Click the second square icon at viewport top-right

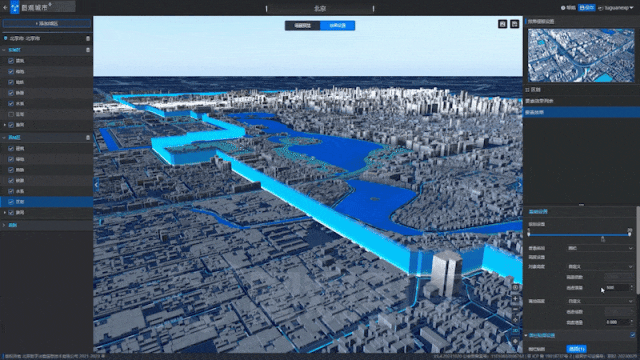(514, 24)
